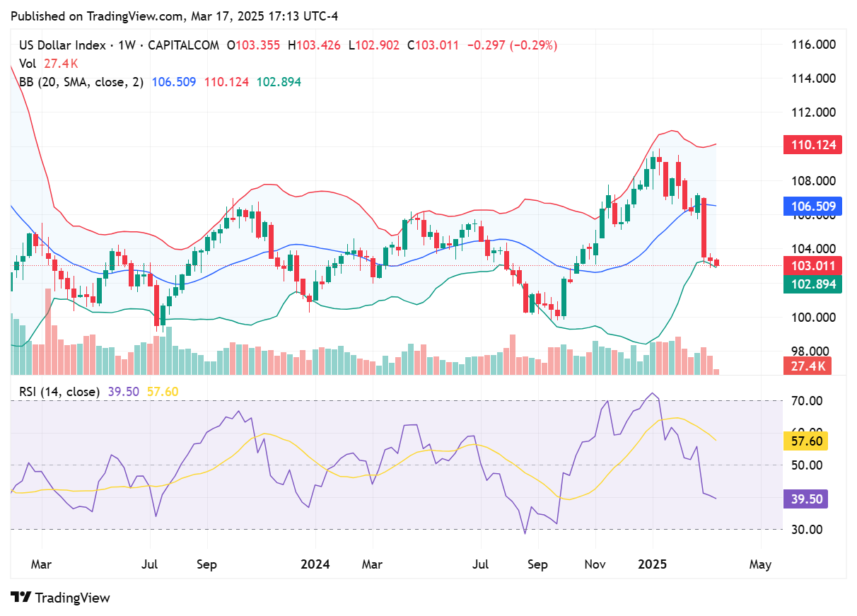Viewport: 857px width, 616px height.
Task: Click the 30.00 RSI axis label
Action: [x=805, y=530]
